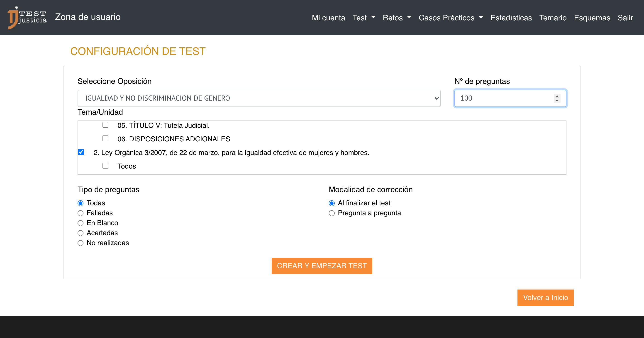
Task: Open the Seleccione Oposición combo box
Action: [259, 98]
